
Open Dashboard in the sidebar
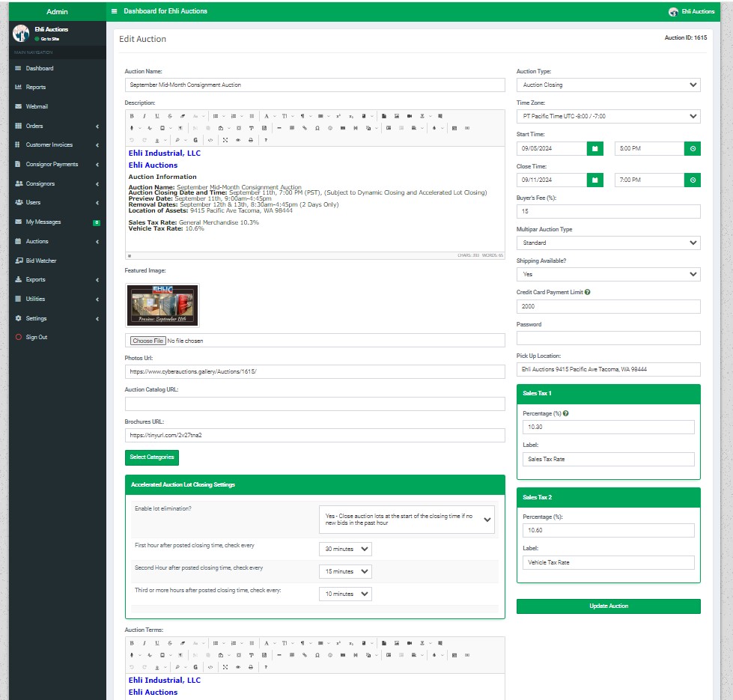pyautogui.click(x=57, y=69)
